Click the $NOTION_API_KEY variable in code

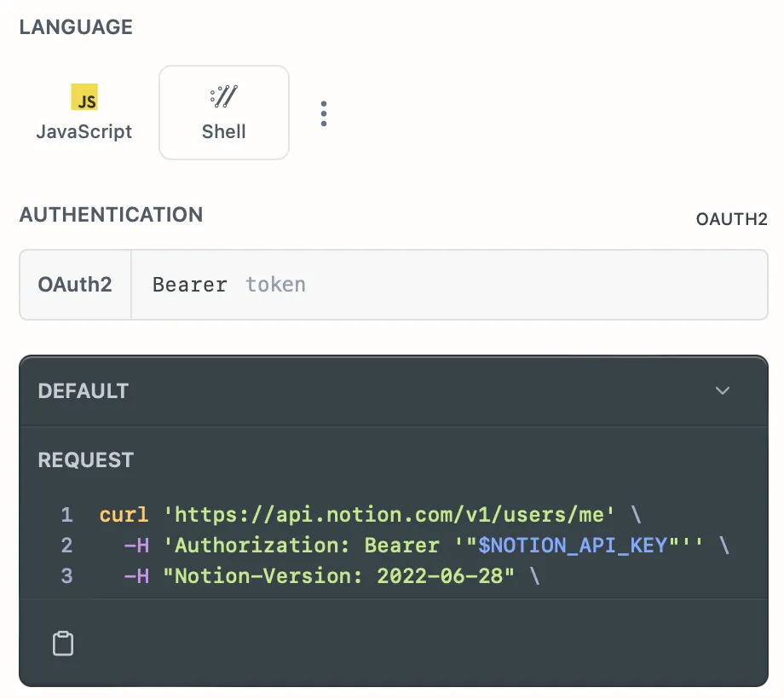tap(573, 545)
